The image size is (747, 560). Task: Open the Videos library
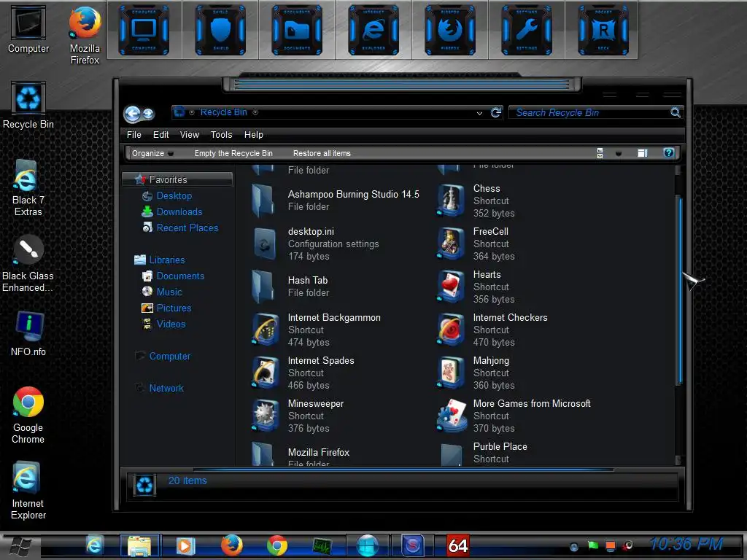[x=171, y=324]
